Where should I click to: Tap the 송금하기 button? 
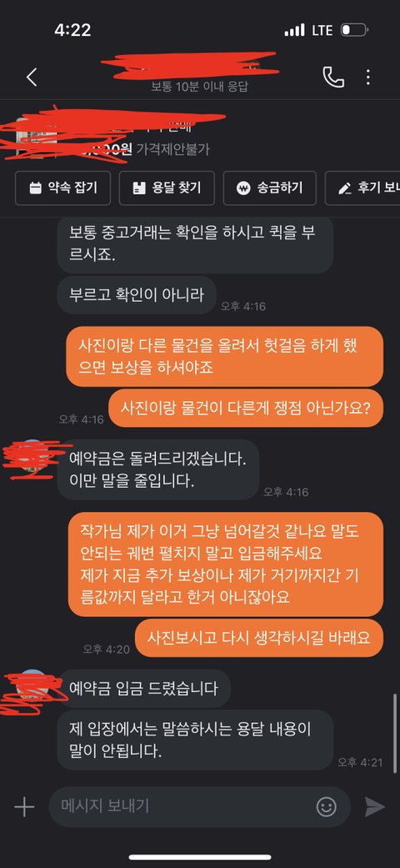(x=270, y=188)
